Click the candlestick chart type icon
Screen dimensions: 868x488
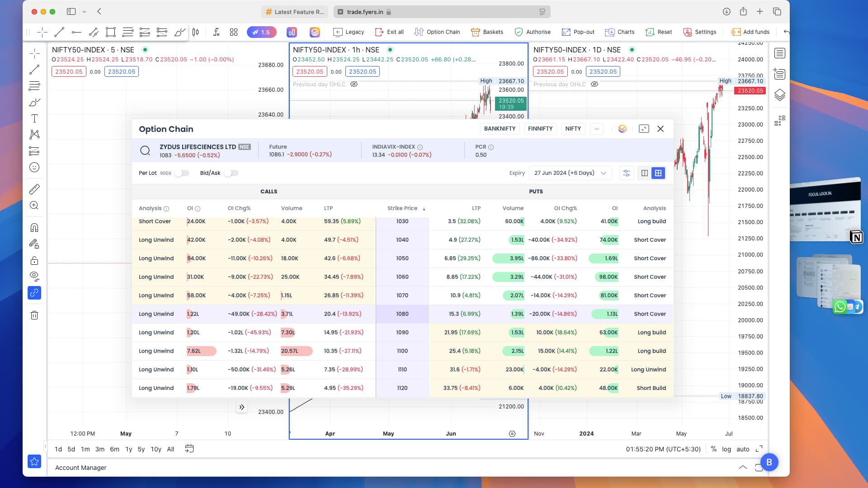point(196,32)
